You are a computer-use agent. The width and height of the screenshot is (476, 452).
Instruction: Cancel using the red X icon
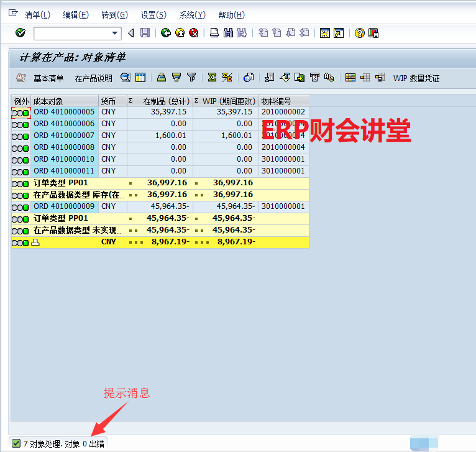point(194,33)
